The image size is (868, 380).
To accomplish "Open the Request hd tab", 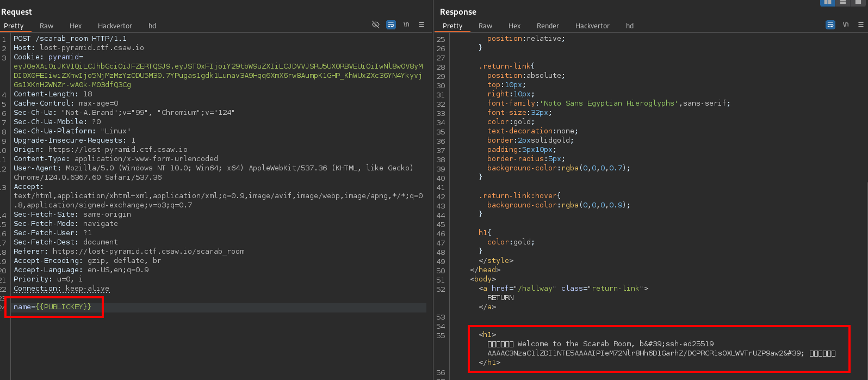I will tap(152, 26).
